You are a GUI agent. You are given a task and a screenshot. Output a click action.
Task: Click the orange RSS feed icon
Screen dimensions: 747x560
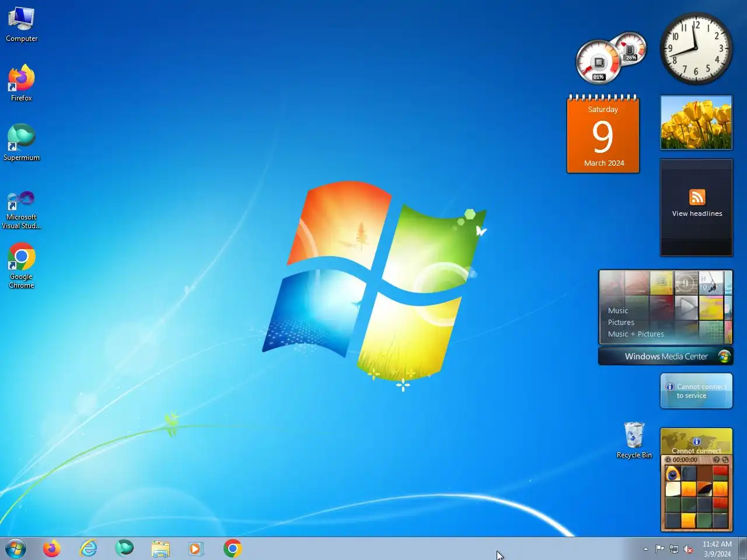[697, 197]
